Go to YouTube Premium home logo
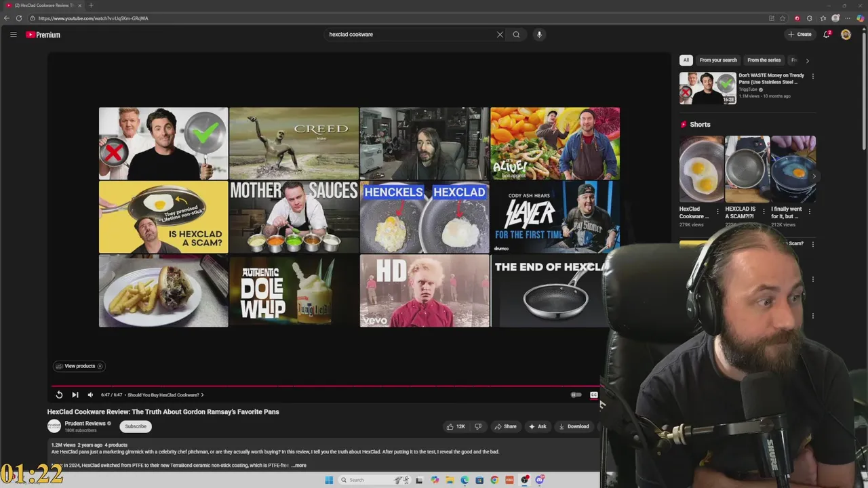The image size is (868, 488). pyautogui.click(x=43, y=35)
